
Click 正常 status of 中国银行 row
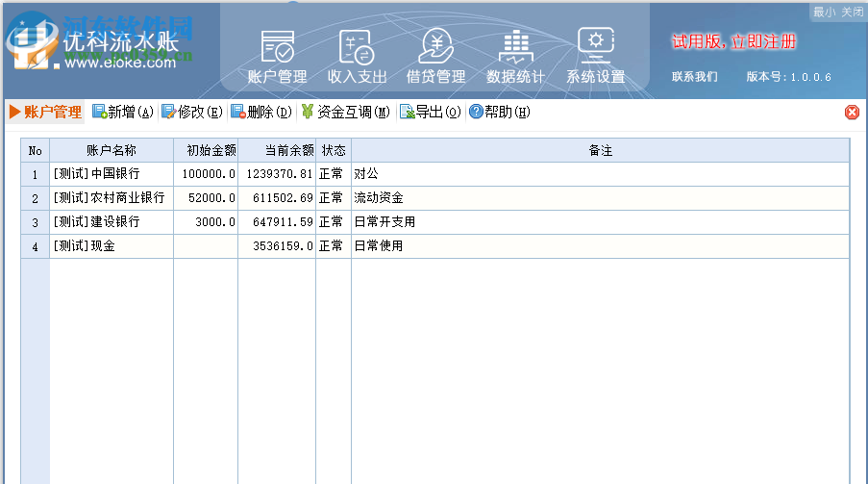(334, 174)
